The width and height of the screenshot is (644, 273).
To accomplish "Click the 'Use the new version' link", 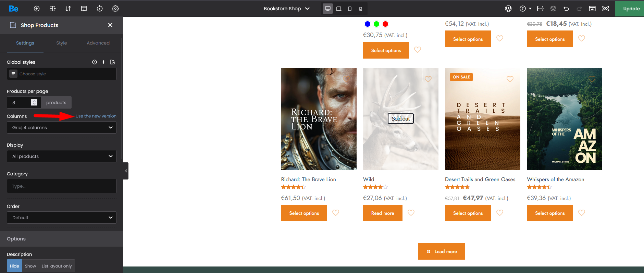I will 96,116.
